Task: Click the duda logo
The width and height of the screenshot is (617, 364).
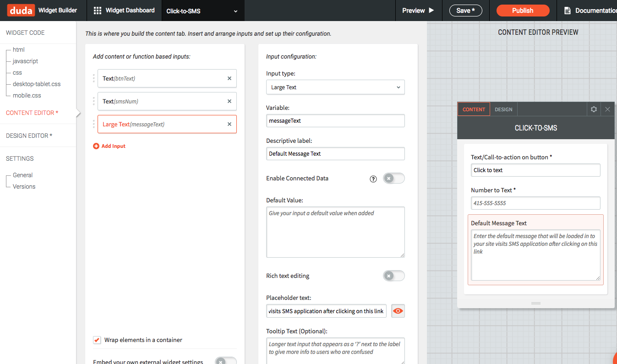Action: point(21,10)
